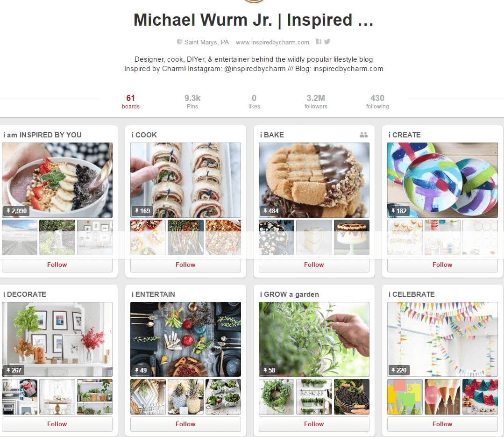Screen dimensions: 504x437
Task: Follow the i COOK board
Action: (185, 265)
